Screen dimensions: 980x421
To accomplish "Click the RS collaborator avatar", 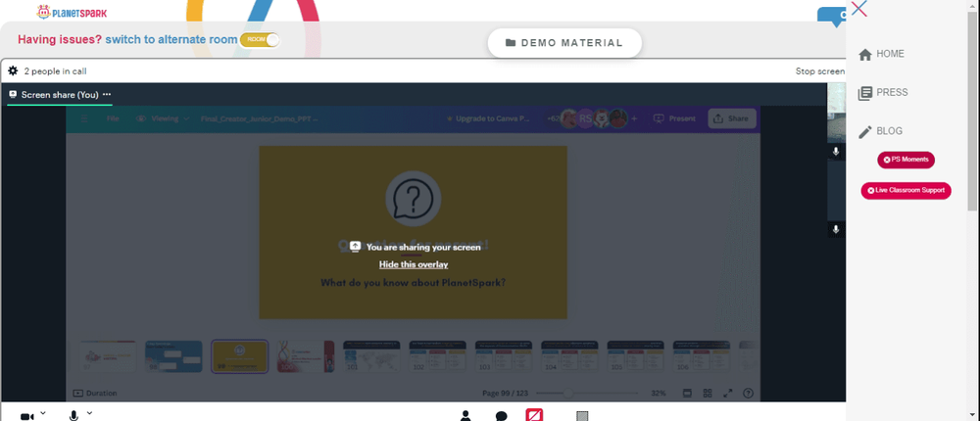I will click(x=585, y=118).
